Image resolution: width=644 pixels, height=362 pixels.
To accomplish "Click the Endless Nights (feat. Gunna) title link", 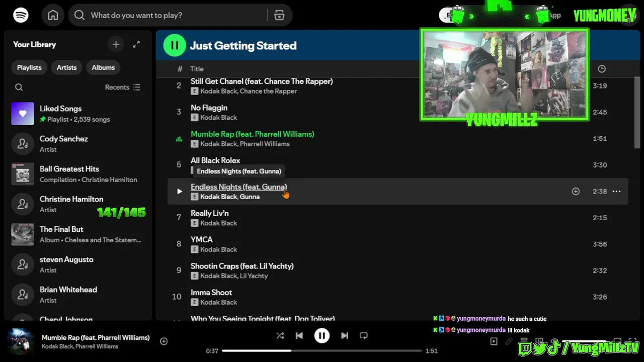I will point(239,187).
